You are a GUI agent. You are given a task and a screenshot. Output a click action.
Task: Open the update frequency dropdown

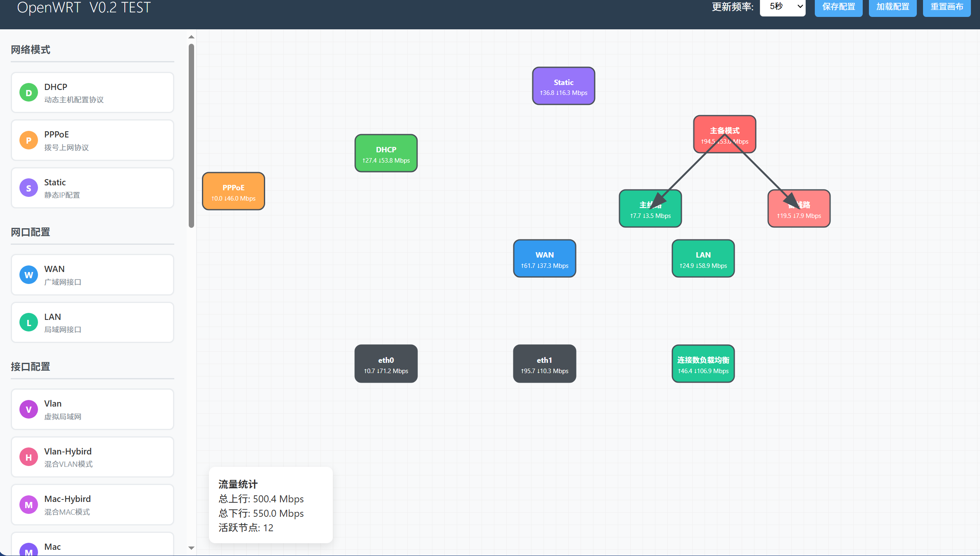coord(782,7)
